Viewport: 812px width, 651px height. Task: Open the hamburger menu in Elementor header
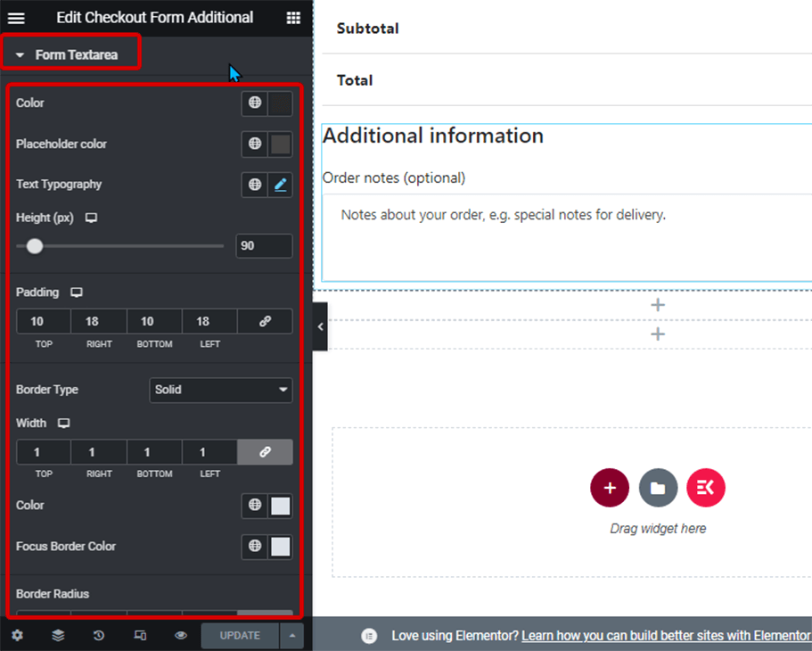[16, 18]
